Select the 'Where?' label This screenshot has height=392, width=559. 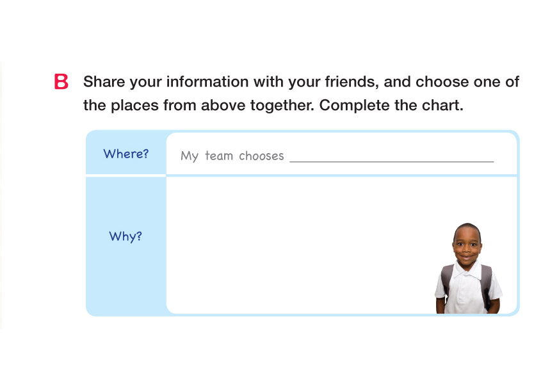coord(126,154)
